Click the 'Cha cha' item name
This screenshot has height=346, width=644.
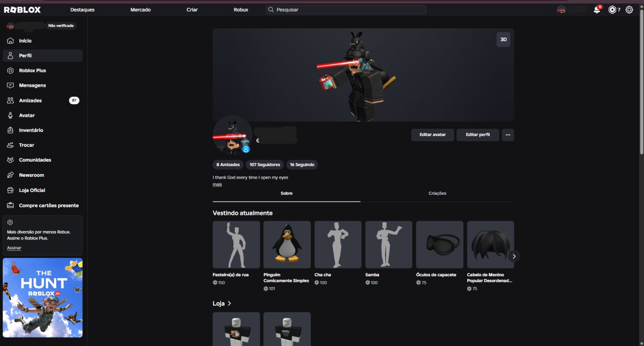click(x=322, y=275)
